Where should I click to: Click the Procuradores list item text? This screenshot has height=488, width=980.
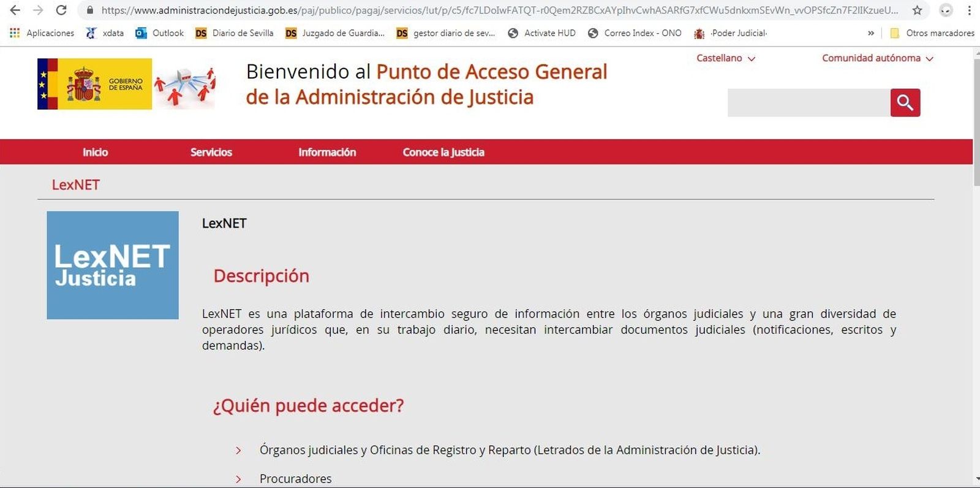coord(295,479)
